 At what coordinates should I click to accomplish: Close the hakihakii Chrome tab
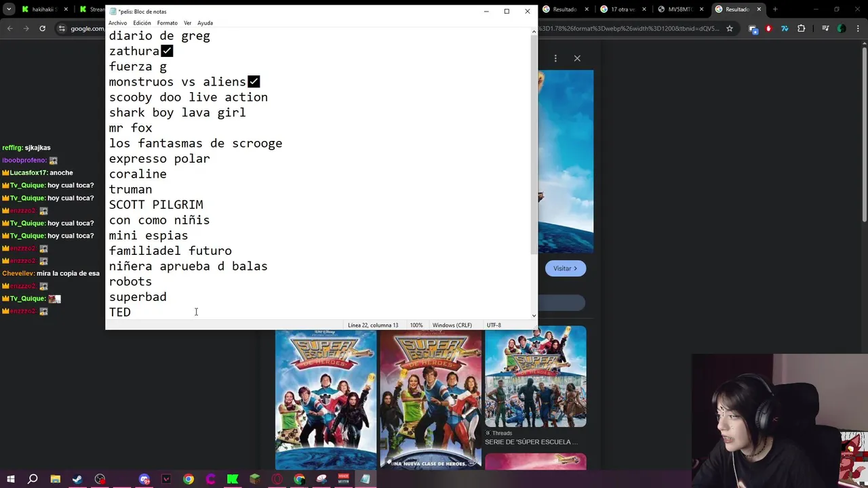coord(66,9)
